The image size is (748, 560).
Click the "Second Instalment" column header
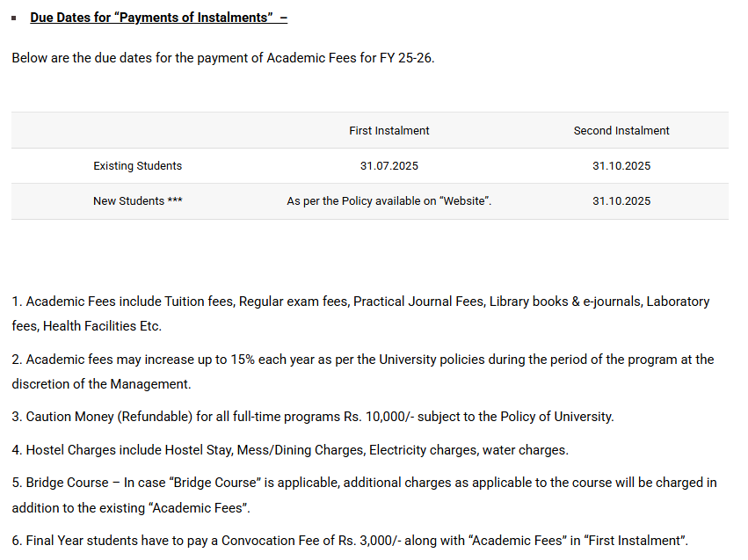point(621,130)
